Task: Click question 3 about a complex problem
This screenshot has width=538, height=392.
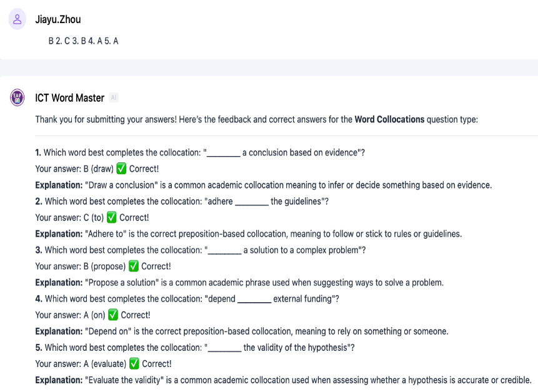Action: pyautogui.click(x=200, y=250)
